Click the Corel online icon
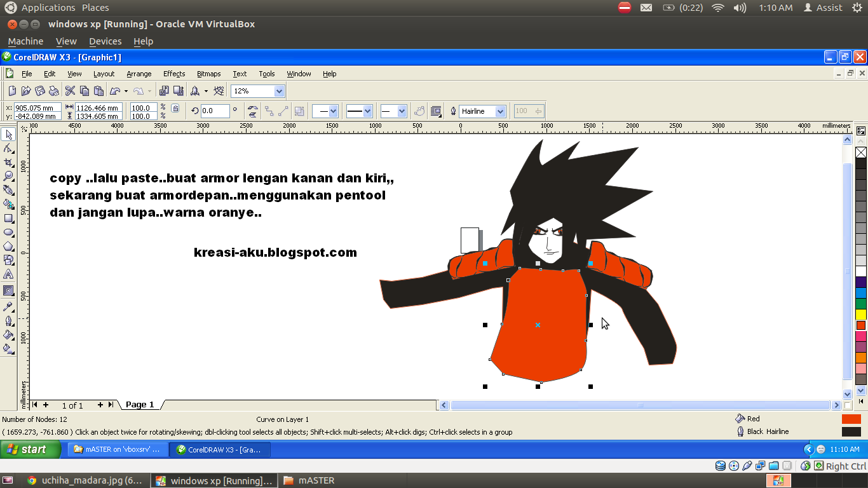 [x=219, y=91]
